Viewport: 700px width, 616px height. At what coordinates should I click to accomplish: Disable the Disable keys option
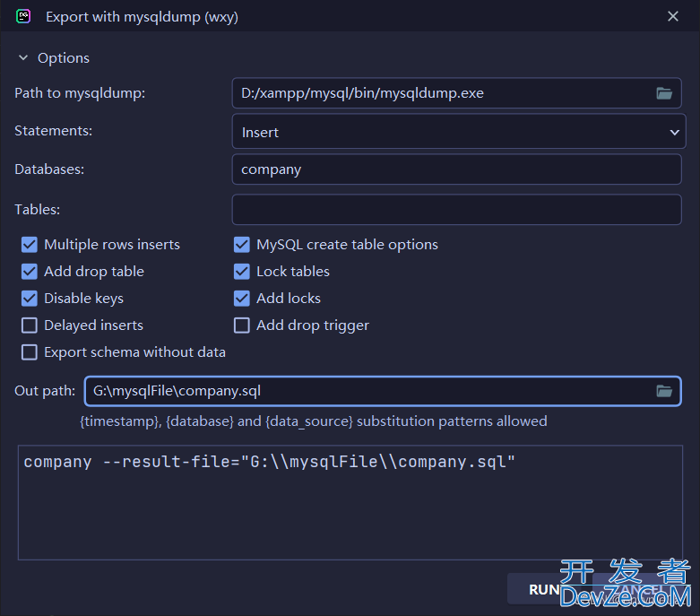pyautogui.click(x=30, y=299)
